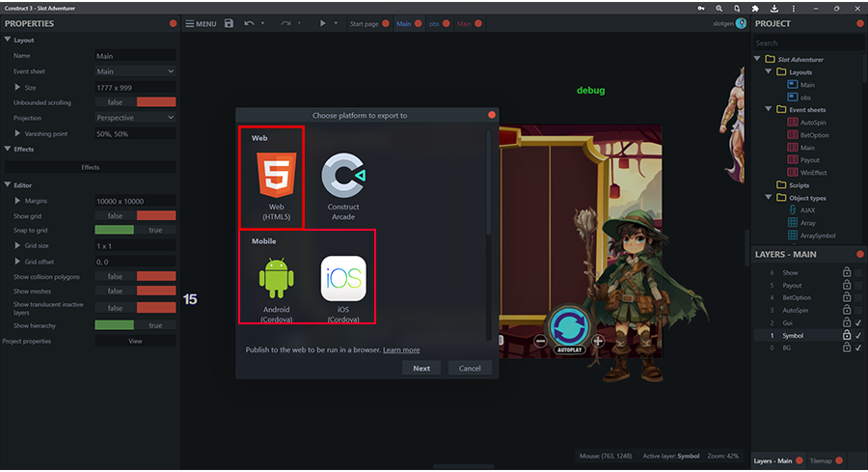Open the slotgen user account avatar
This screenshot has height=472, width=868.
click(x=741, y=23)
